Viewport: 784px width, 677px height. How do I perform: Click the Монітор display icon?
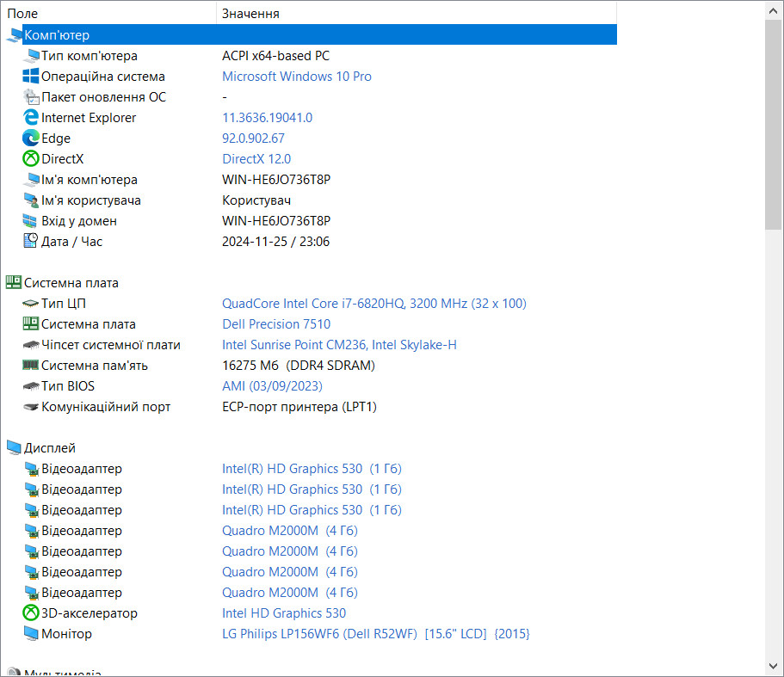coord(30,633)
